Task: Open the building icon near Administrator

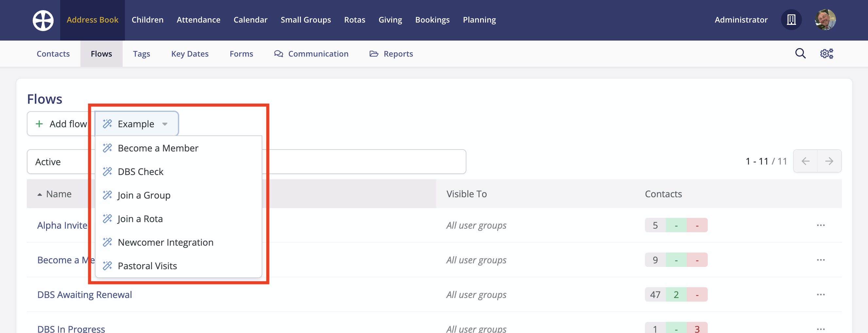Action: point(791,20)
